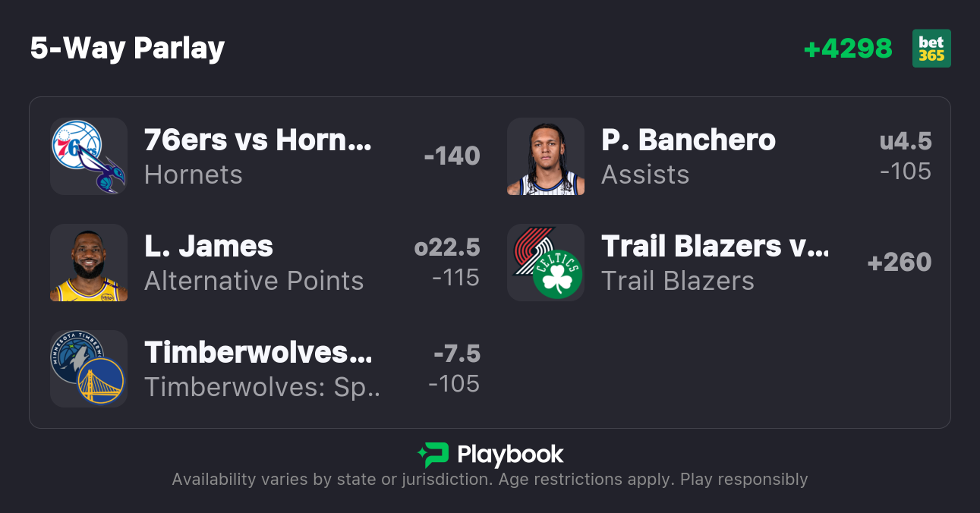Click Paolo Banchero player headshot
980x513 pixels.
coord(546,156)
